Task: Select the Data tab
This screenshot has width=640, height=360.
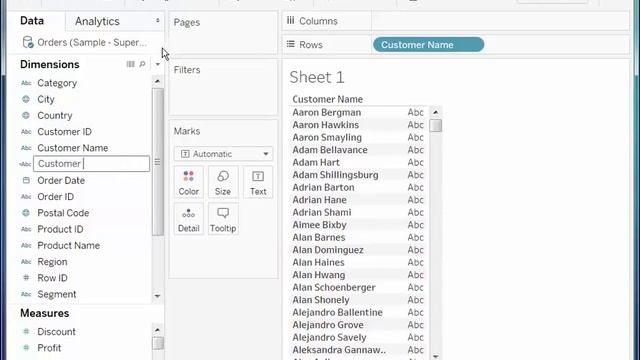Action: [32, 21]
